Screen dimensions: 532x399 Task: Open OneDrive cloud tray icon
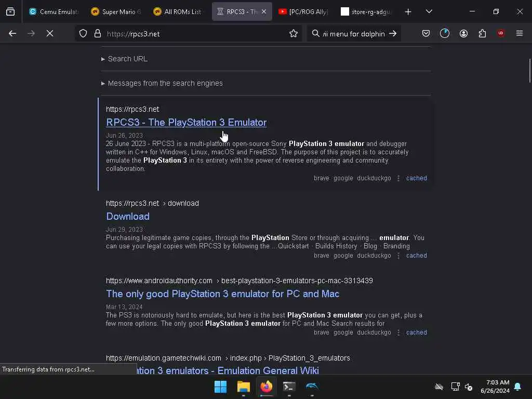tap(439, 387)
